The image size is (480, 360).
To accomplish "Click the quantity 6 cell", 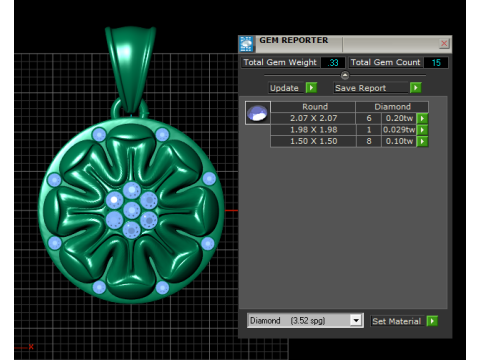I will point(369,118).
